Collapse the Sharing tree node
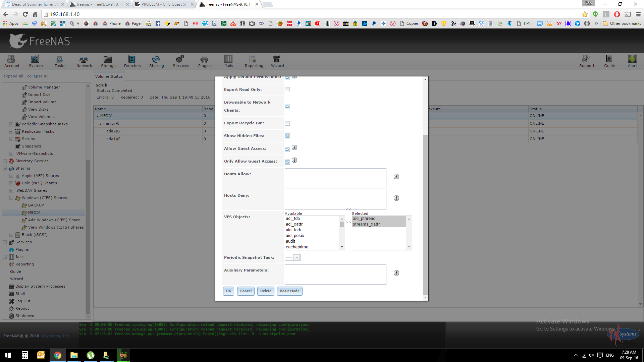Image resolution: width=644 pixels, height=362 pixels. 5,168
